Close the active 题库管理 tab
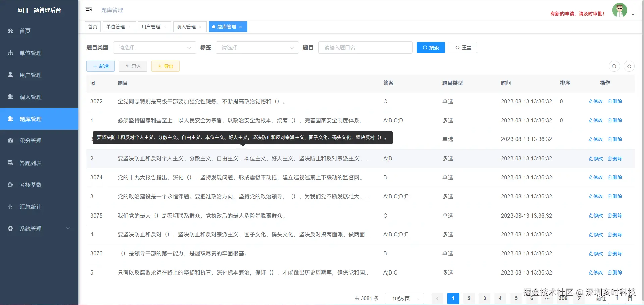The width and height of the screenshot is (644, 305). (240, 27)
